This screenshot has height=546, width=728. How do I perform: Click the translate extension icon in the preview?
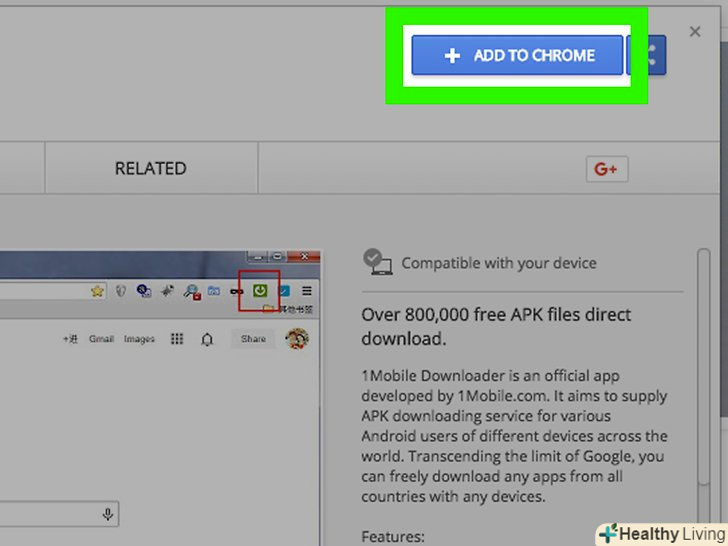click(144, 291)
